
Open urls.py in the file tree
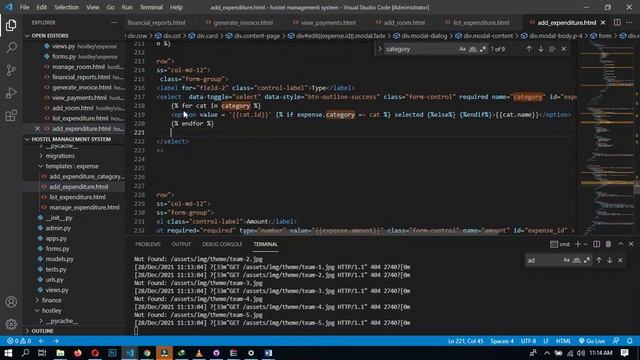(54, 280)
